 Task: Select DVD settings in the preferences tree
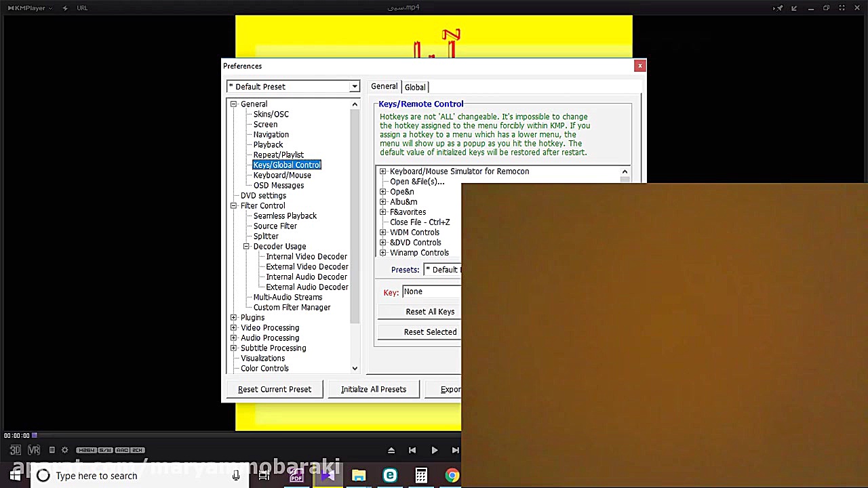[x=263, y=195]
